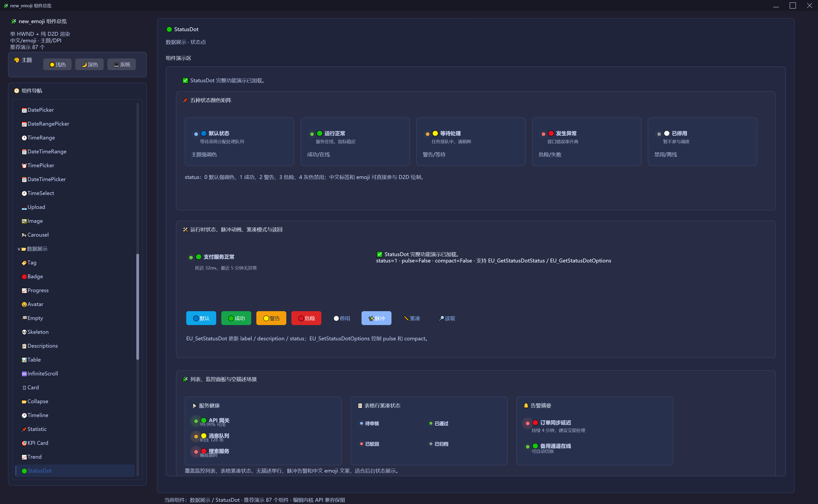
Task: Click the 备用通道在线 alert entry
Action: click(548, 448)
